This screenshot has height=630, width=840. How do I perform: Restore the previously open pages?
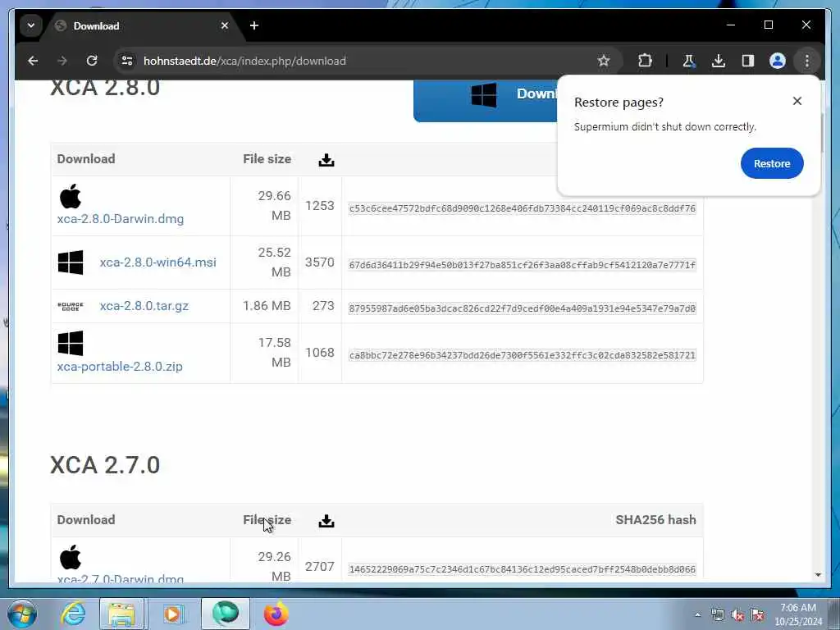[x=772, y=163]
